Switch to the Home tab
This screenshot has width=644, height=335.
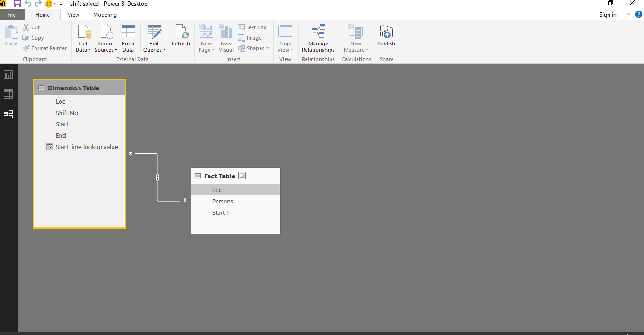[43, 15]
